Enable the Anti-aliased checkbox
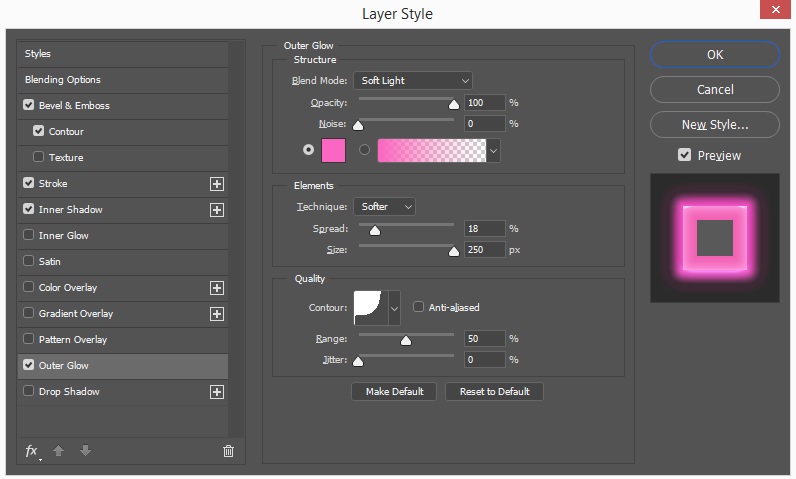The height and width of the screenshot is (479, 796). click(x=419, y=307)
